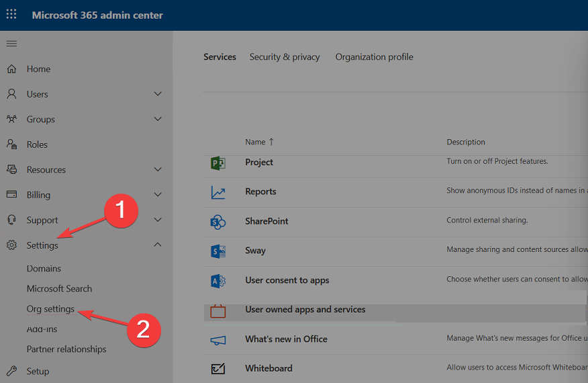Screen dimensions: 588x383
Task: Open User consent to apps settings
Action: (x=287, y=280)
